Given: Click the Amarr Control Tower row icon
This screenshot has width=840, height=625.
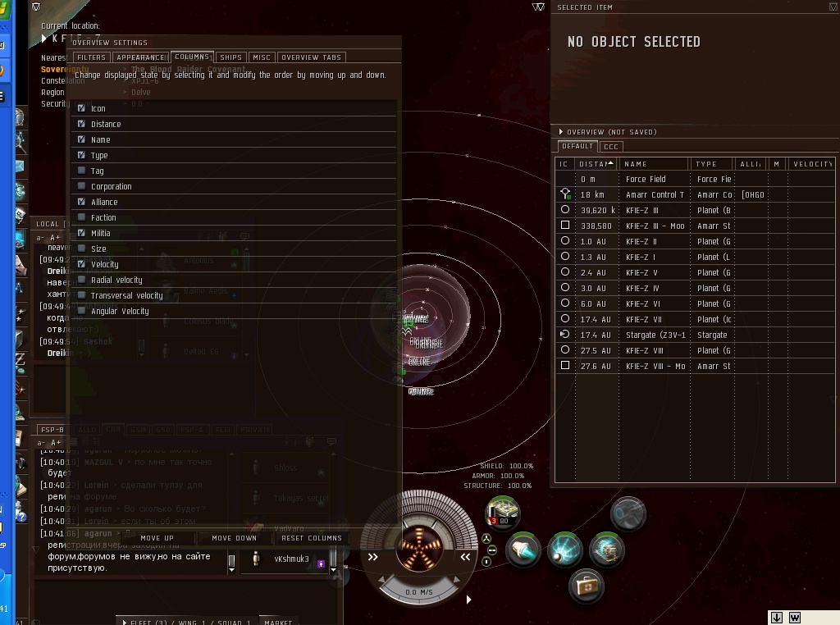Looking at the screenshot, I should (x=565, y=194).
